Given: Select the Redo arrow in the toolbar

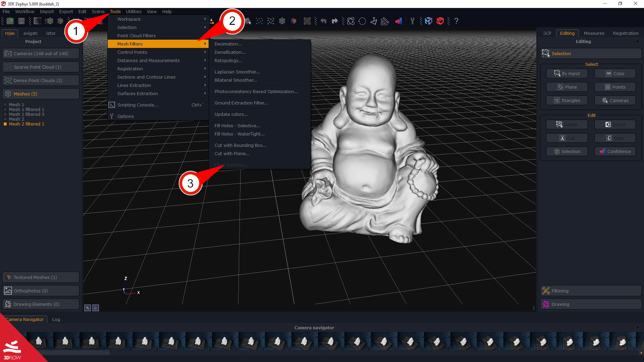Looking at the screenshot, I should tap(334, 21).
